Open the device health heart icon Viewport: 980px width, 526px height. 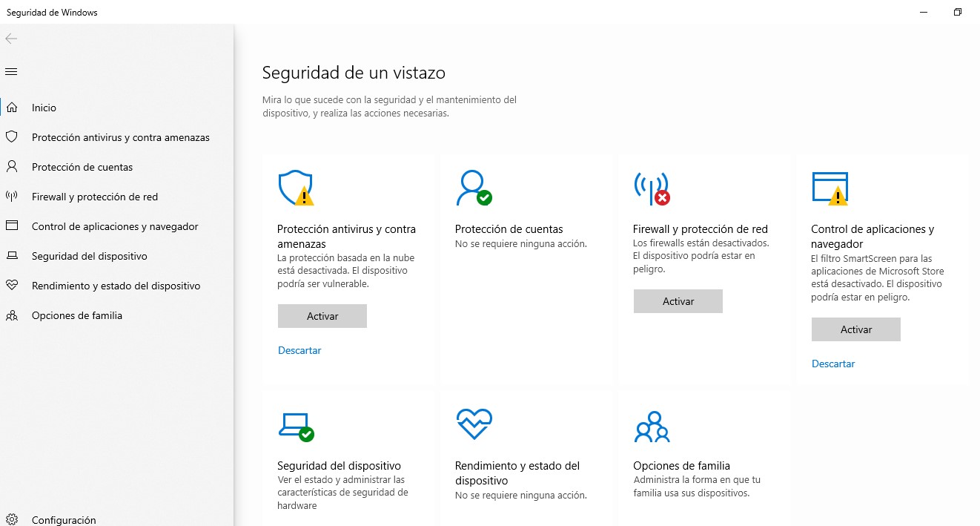[473, 424]
